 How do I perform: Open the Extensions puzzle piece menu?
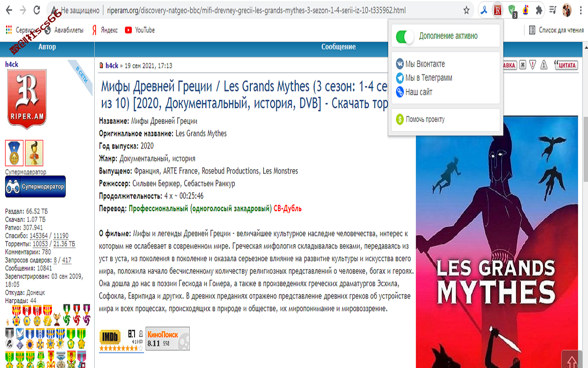[x=539, y=10]
